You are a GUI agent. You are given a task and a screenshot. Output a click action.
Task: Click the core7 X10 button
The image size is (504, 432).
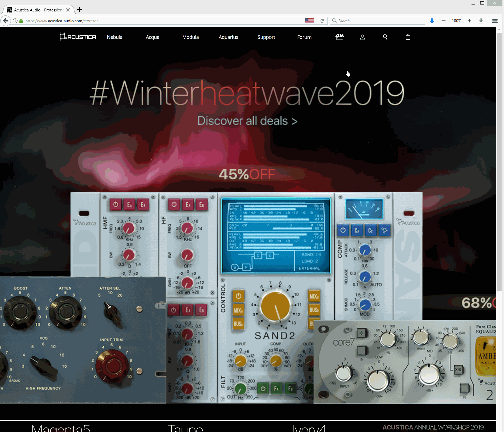(458, 369)
